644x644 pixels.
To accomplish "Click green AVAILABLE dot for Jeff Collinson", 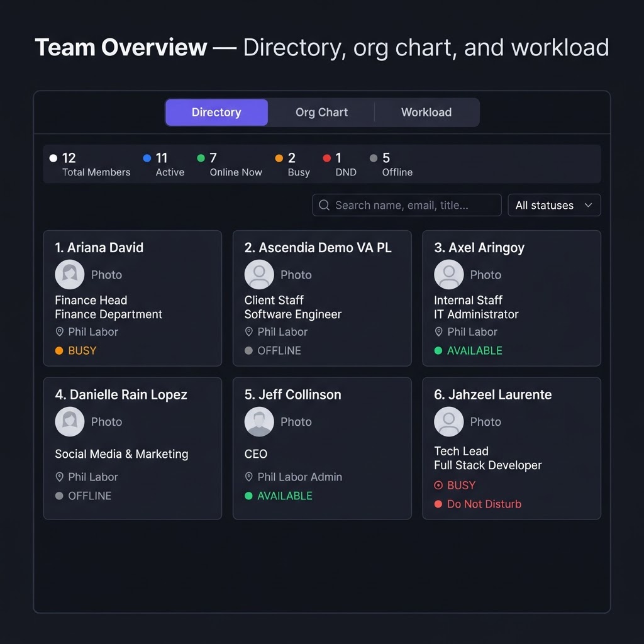I will click(x=248, y=496).
